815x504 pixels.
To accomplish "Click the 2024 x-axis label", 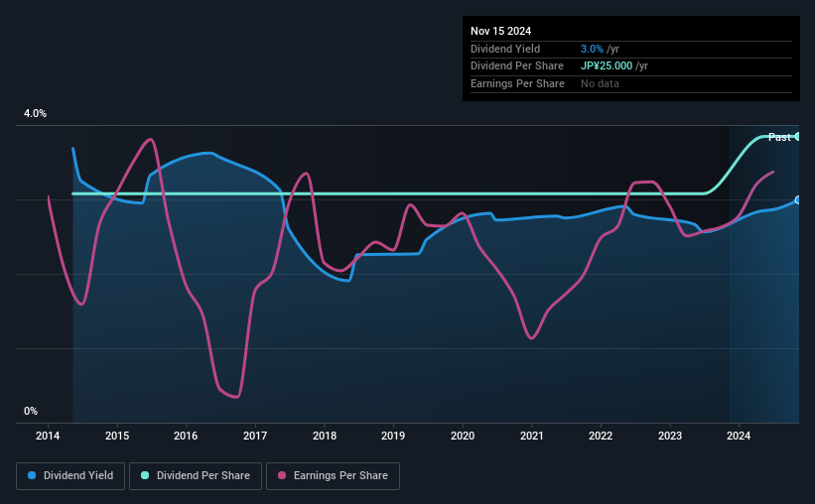I will pyautogui.click(x=739, y=436).
